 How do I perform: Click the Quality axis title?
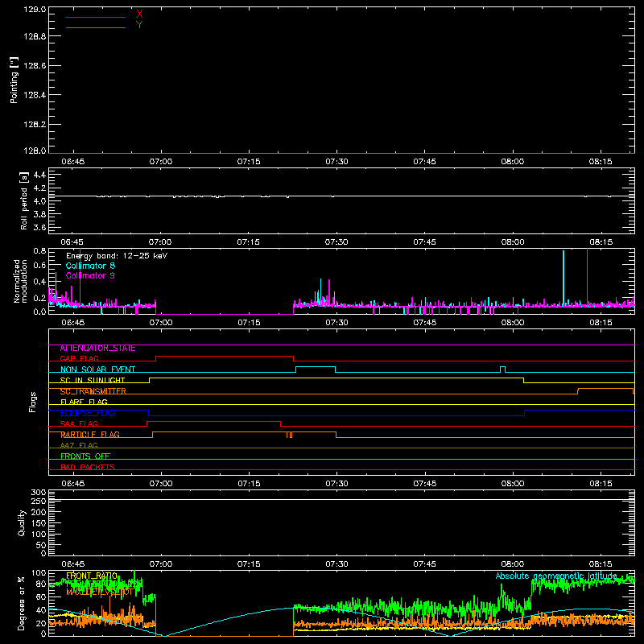coord(22,522)
